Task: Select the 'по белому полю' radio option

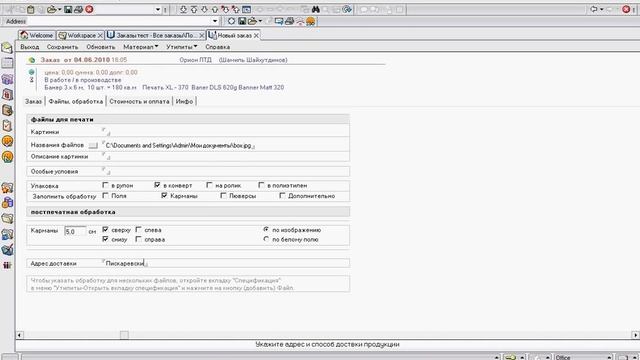Action: pyautogui.click(x=266, y=239)
